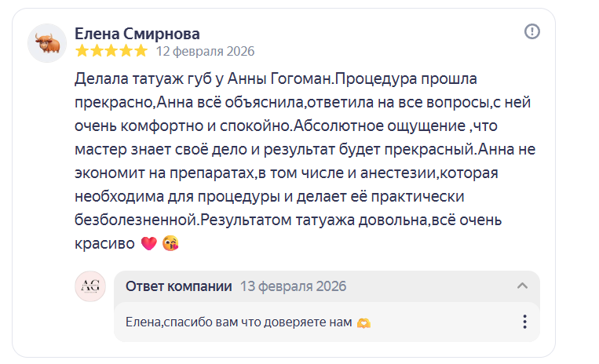This screenshot has width=599, height=364.
Task: Click the third rating star
Action: (x=111, y=51)
